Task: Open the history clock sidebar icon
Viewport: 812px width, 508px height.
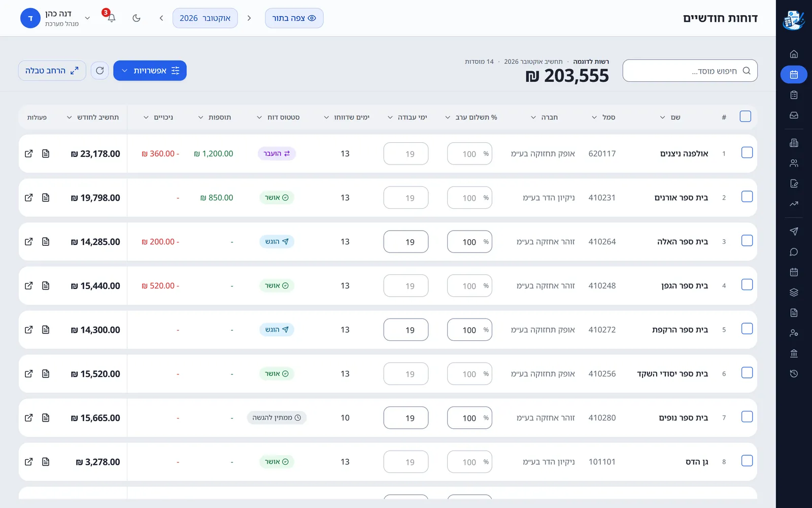Action: click(x=794, y=373)
